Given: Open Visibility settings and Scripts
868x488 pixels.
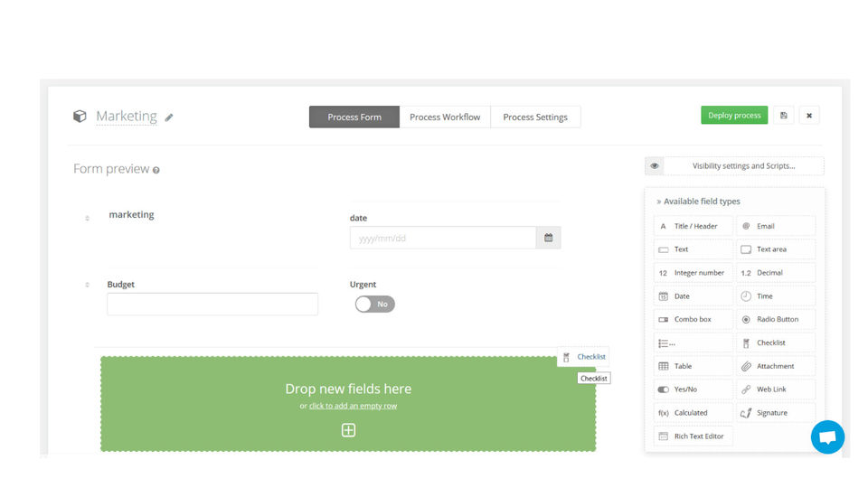Looking at the screenshot, I should pyautogui.click(x=743, y=165).
